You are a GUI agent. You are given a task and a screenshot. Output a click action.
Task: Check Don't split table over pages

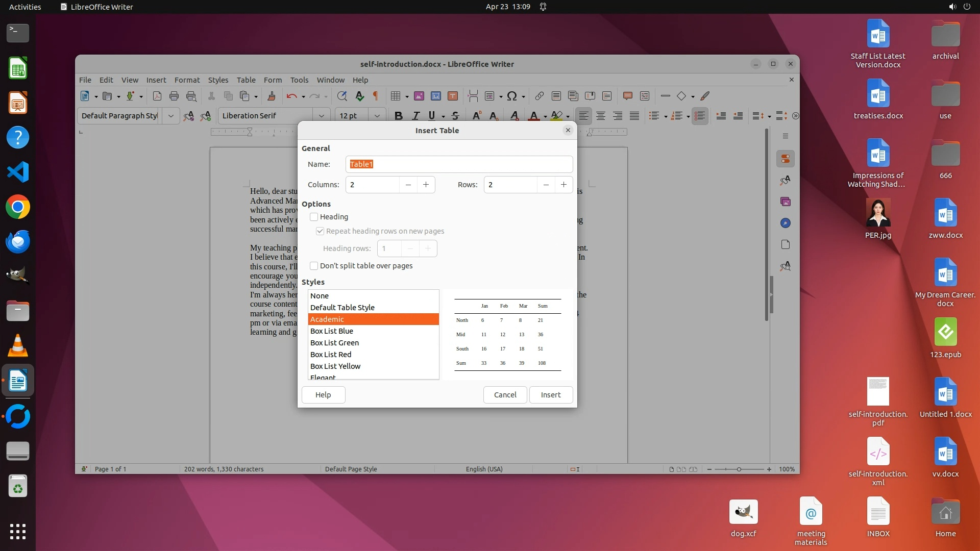point(314,266)
